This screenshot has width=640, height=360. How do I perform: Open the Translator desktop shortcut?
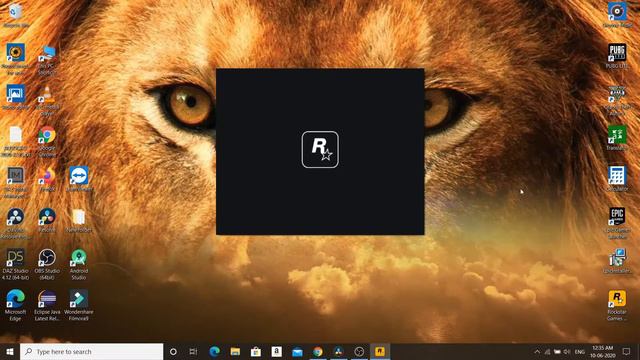pyautogui.click(x=617, y=138)
